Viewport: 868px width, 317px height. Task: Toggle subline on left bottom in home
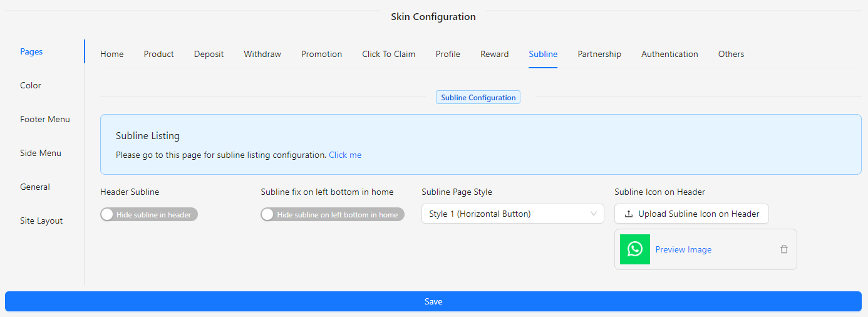[333, 214]
